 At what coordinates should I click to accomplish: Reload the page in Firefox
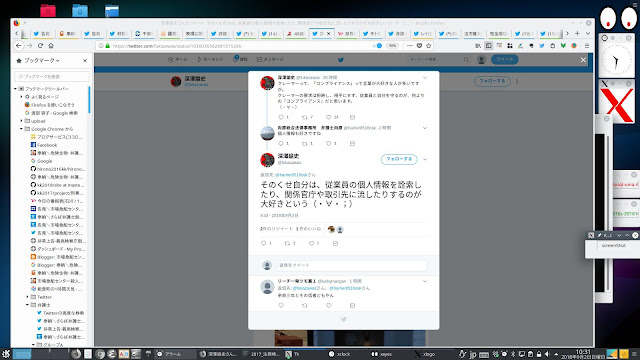40,46
